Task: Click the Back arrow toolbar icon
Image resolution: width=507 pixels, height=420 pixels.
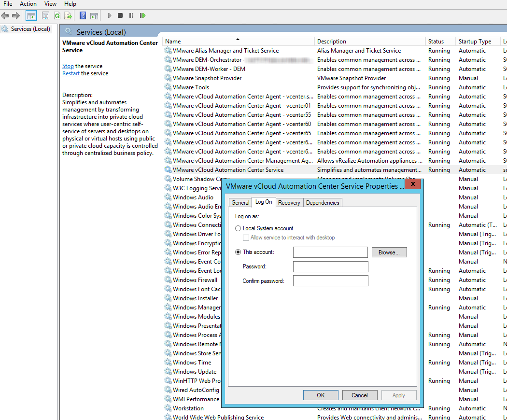Action: [x=5, y=15]
